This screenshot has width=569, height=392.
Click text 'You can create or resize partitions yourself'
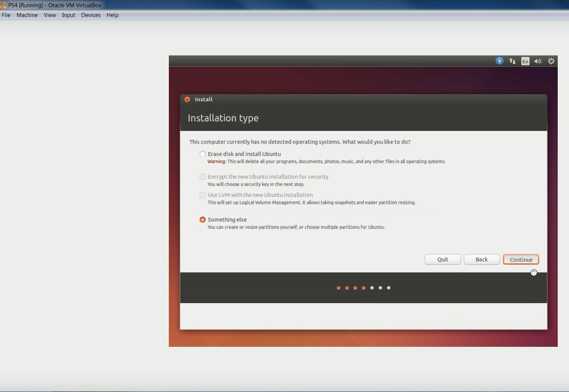pos(296,227)
